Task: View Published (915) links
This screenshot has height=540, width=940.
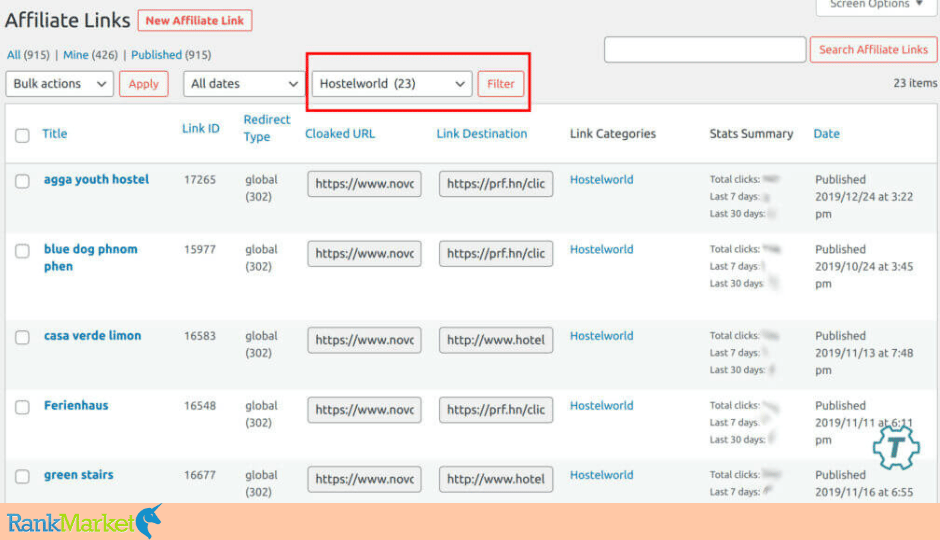Action: click(x=171, y=55)
